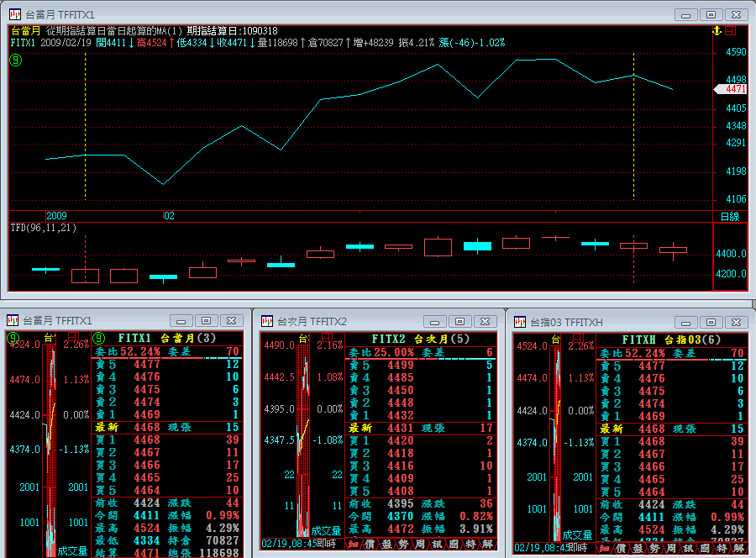
Task: Click the red layout icon atop the FITX2 mini chart
Action: click(x=327, y=337)
